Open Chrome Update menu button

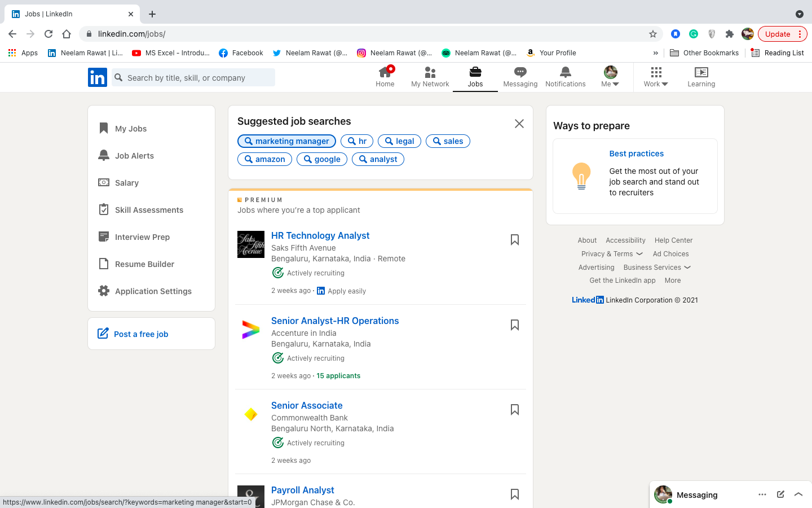[783, 34]
